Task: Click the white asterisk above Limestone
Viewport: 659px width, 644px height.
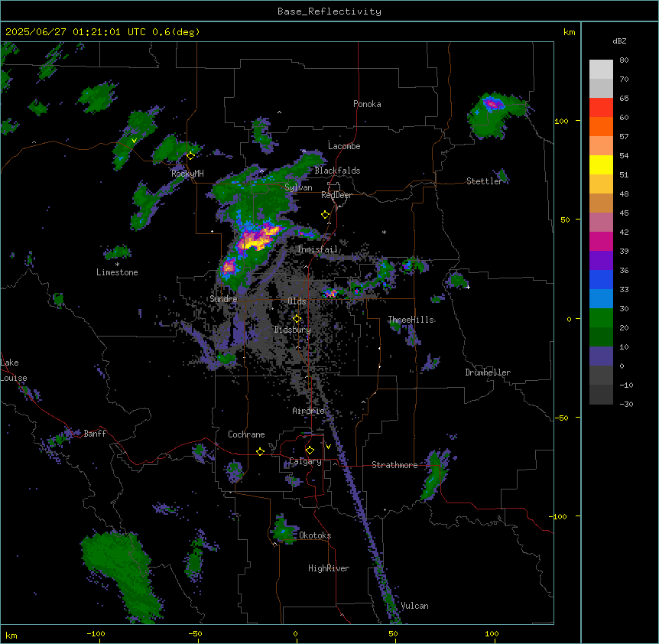Action: pyautogui.click(x=117, y=265)
